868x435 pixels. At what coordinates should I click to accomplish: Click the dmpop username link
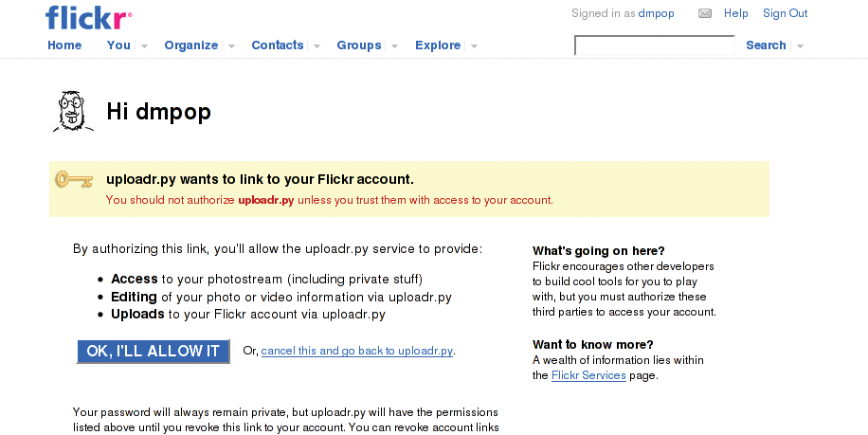coord(656,14)
